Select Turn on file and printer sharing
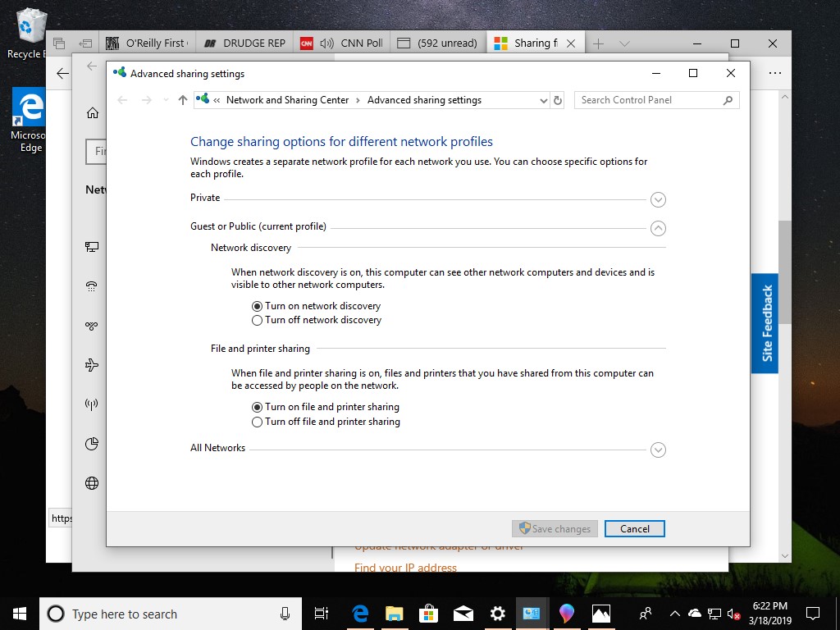The height and width of the screenshot is (630, 840). pos(325,407)
